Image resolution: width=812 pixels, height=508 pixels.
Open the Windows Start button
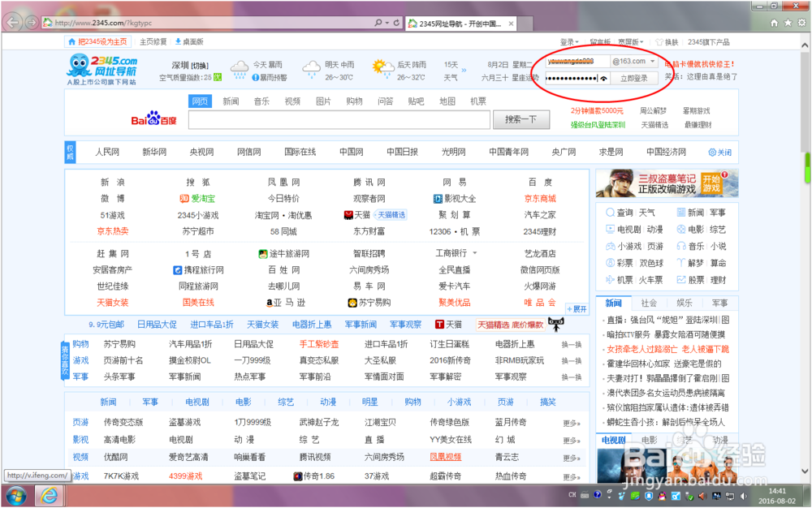[x=15, y=497]
